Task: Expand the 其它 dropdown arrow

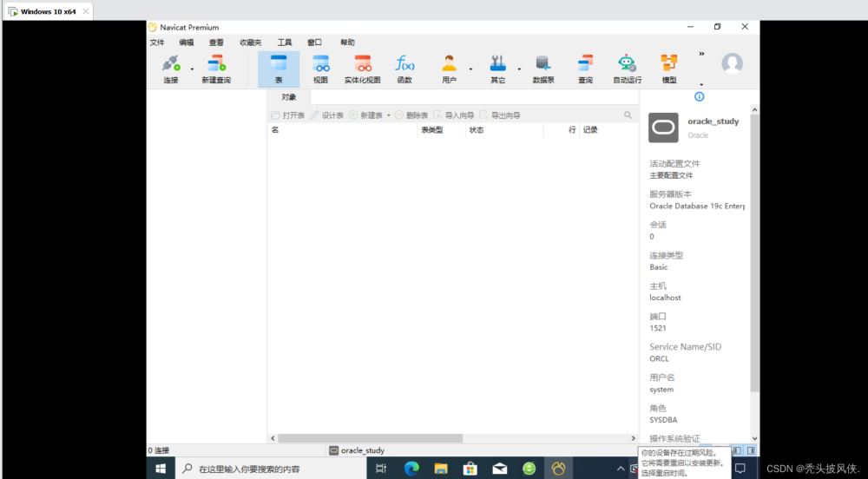Action: [519, 69]
